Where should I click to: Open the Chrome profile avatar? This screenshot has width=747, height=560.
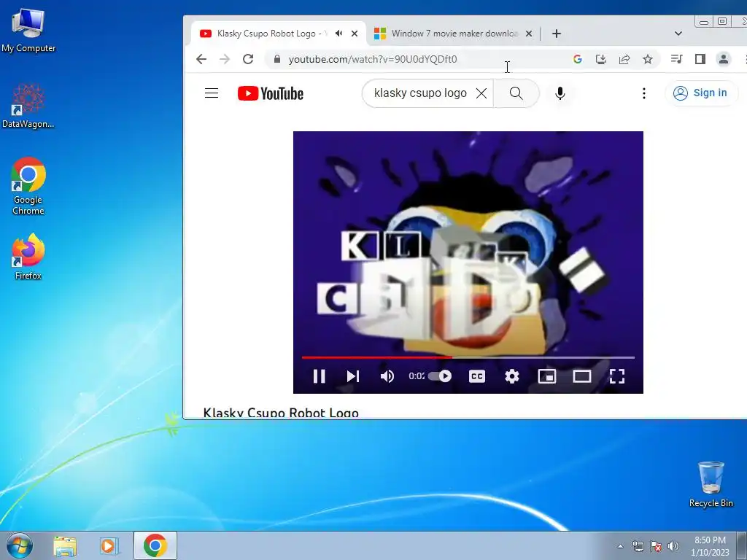pyautogui.click(x=723, y=59)
